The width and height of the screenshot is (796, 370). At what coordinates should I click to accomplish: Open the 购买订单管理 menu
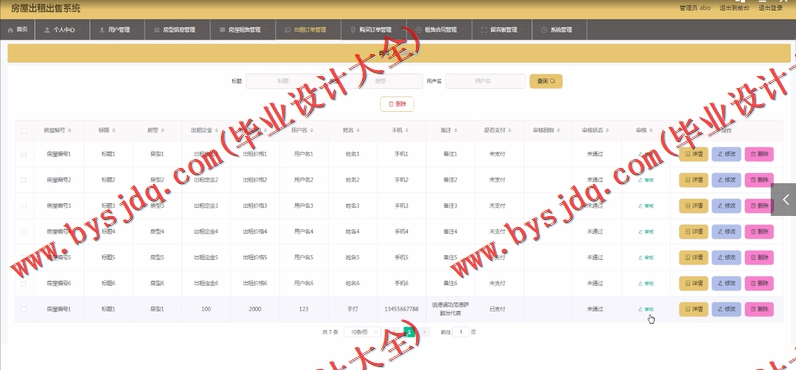[374, 30]
